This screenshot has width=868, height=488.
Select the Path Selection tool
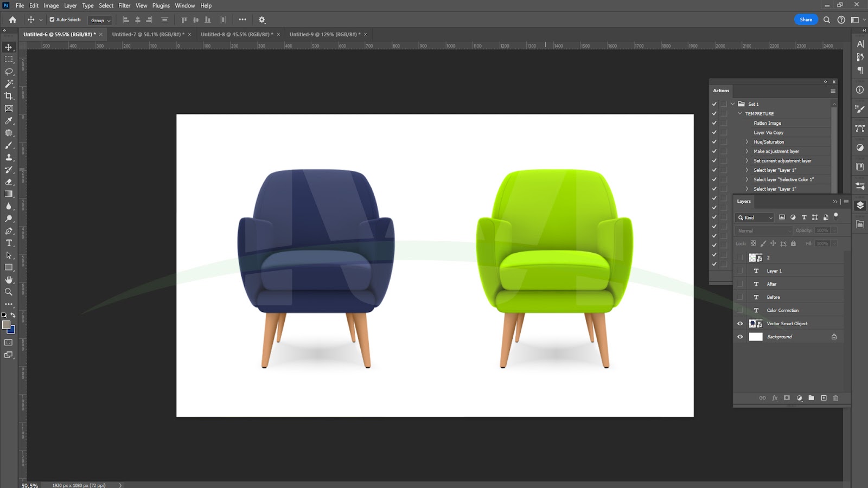pyautogui.click(x=9, y=255)
